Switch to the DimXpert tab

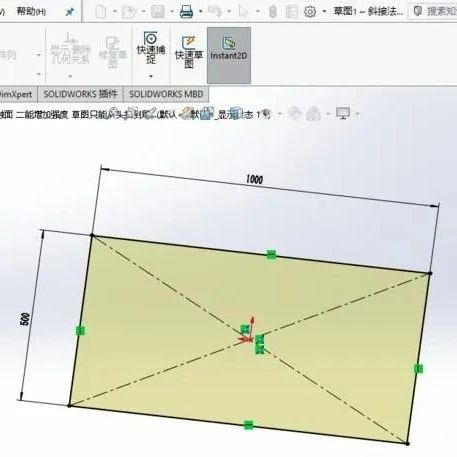click(x=16, y=94)
